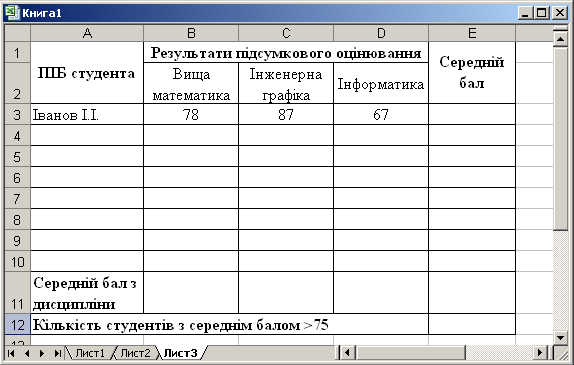
Task: Go to first sheet tab navigation arrow
Action: [11, 353]
